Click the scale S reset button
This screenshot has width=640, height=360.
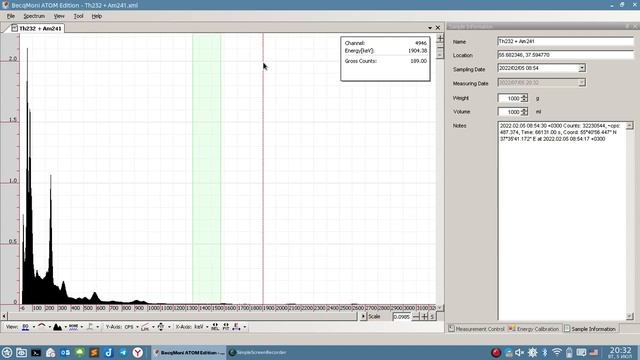[x=432, y=317]
